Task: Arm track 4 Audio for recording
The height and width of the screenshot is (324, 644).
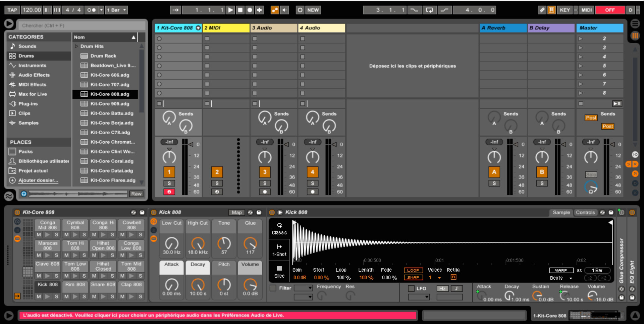Action: point(313,192)
